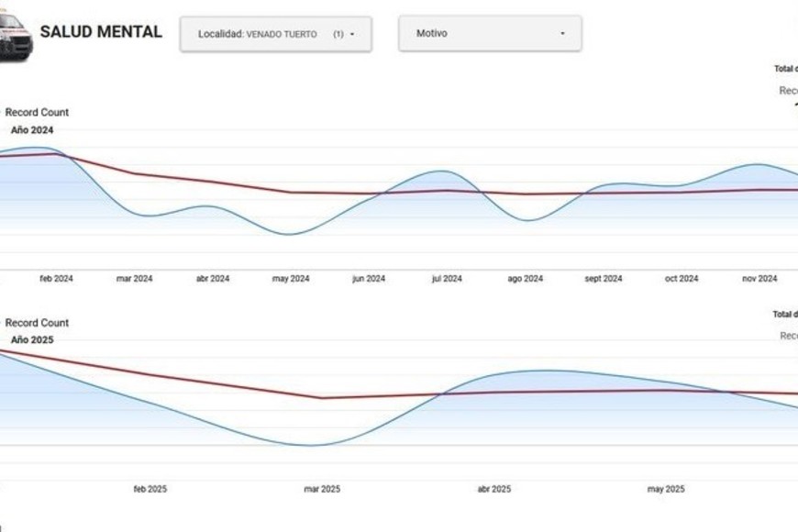Click the nov 2024 axis label
Viewport: 798px width, 532px height.
759,279
